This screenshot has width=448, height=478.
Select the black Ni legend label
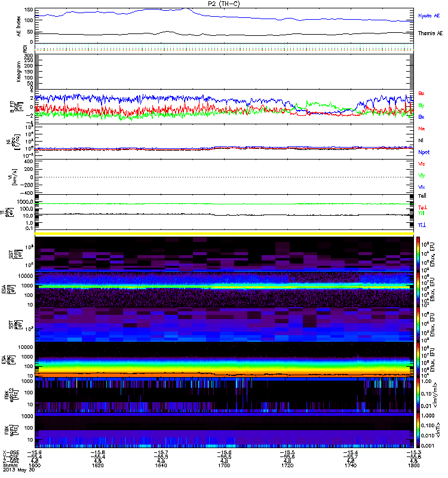(421, 140)
